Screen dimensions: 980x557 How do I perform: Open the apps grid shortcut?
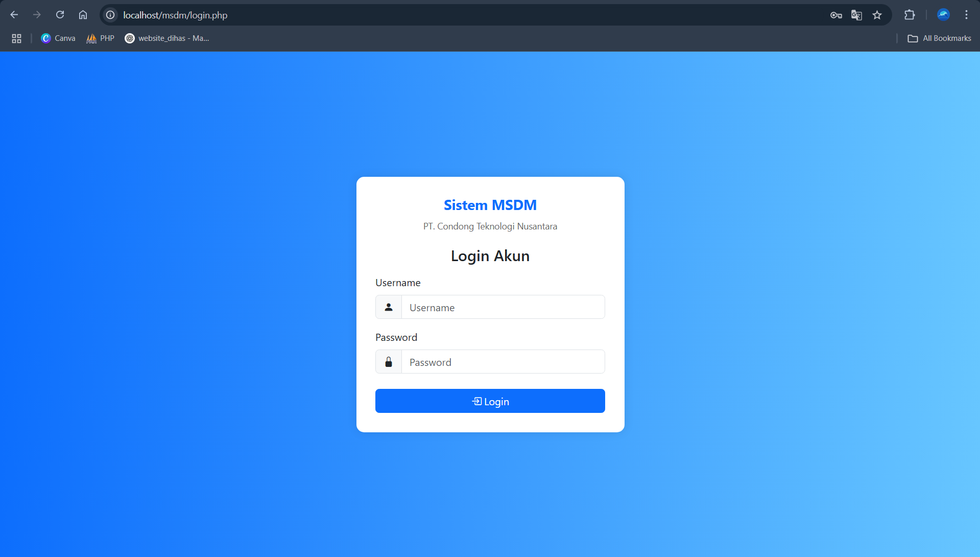tap(16, 38)
